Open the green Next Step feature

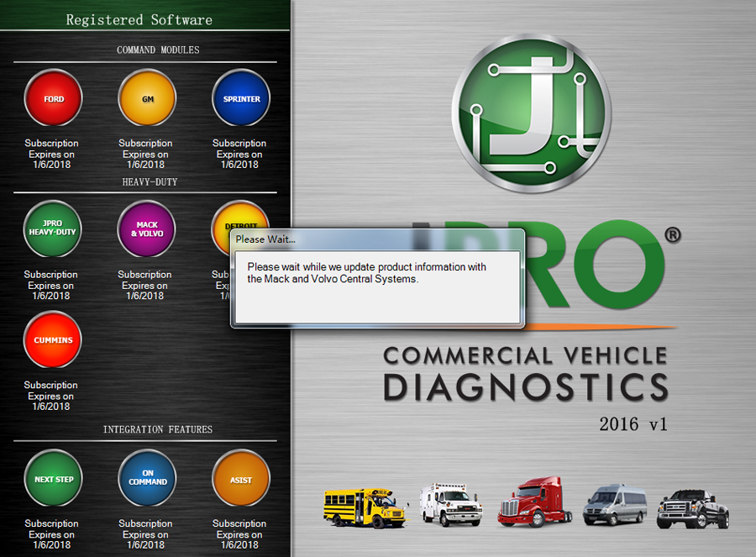pos(54,479)
